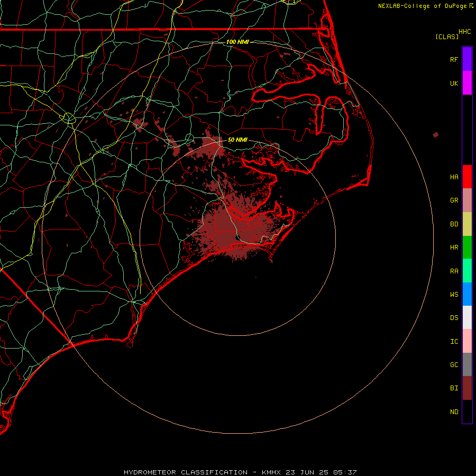Click the 05:37 timestamp
Viewport: 476px width, 476px height.
click(345, 472)
